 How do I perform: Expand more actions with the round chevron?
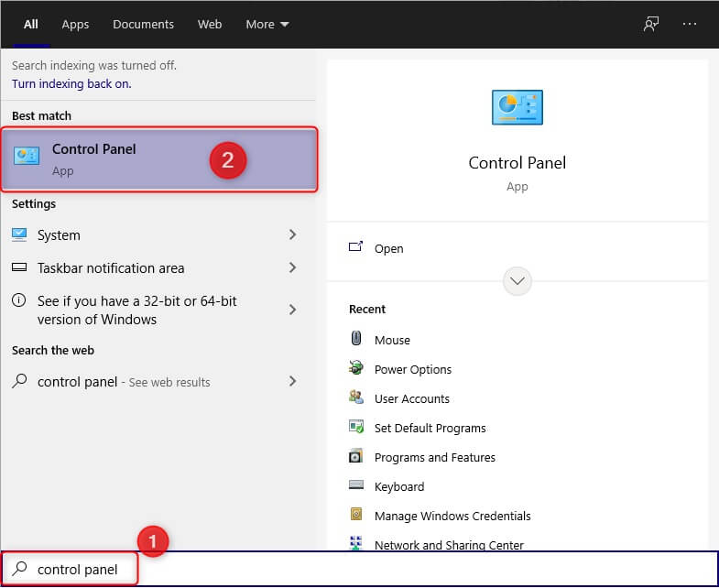click(x=517, y=281)
